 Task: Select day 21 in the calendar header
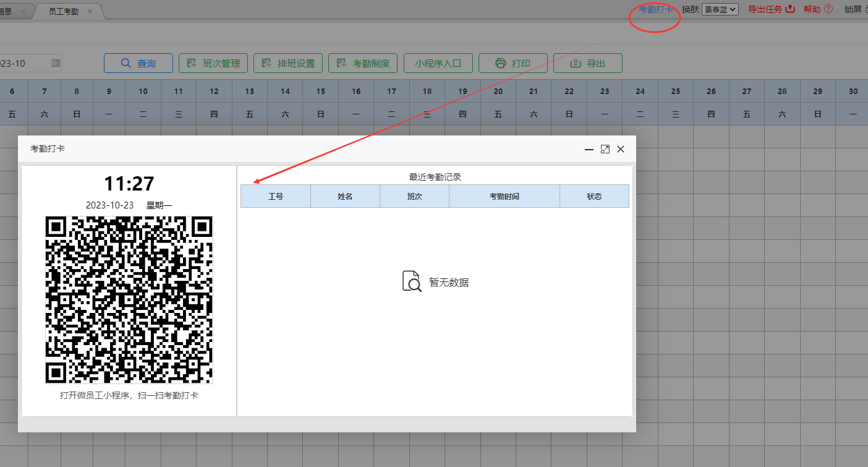pyautogui.click(x=534, y=92)
